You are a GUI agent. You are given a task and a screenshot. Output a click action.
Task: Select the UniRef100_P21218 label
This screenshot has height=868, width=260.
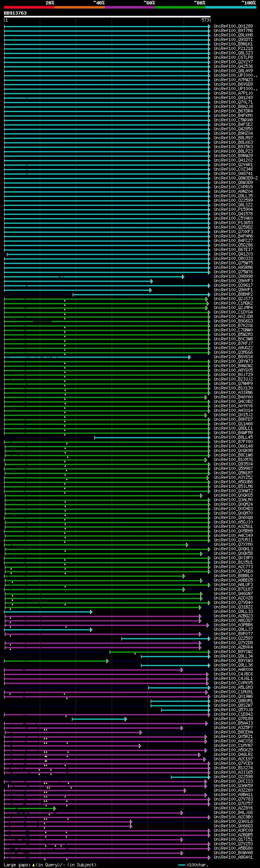pyautogui.click(x=233, y=48)
